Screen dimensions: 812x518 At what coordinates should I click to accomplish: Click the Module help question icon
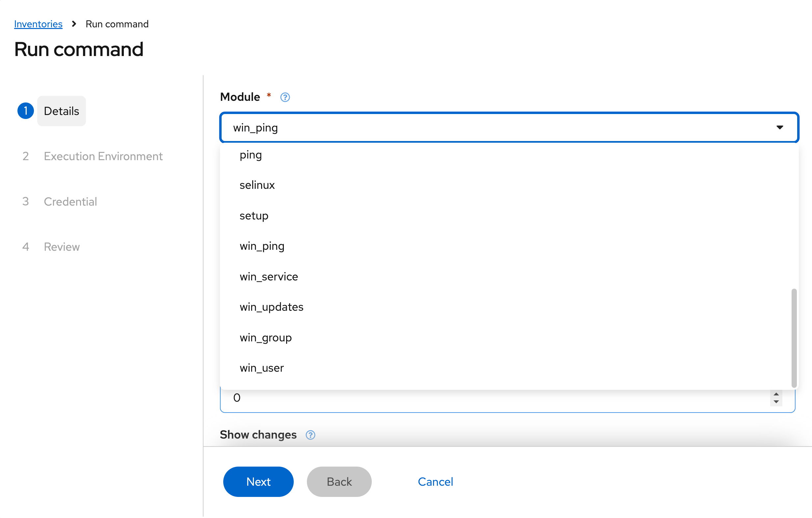pyautogui.click(x=285, y=97)
